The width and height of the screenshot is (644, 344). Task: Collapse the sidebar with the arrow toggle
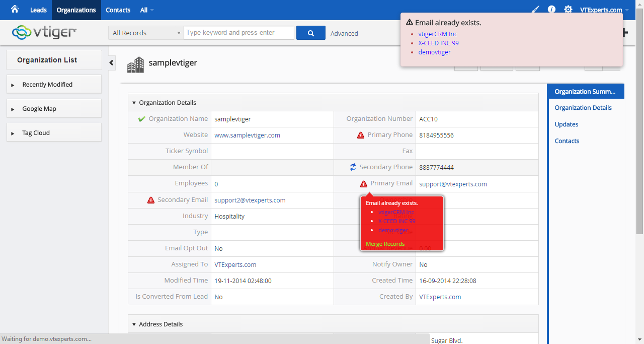tap(112, 63)
